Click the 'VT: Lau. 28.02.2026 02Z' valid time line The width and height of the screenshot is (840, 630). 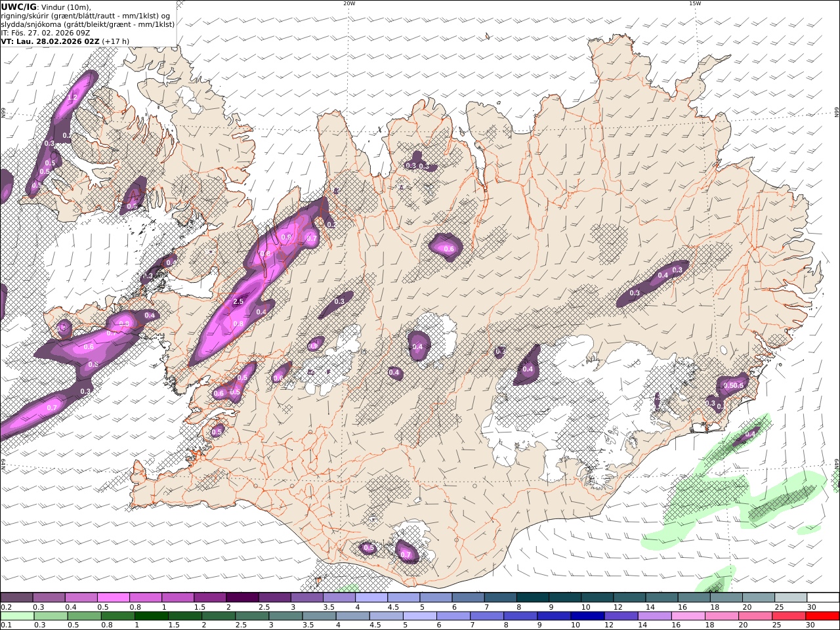(51, 41)
